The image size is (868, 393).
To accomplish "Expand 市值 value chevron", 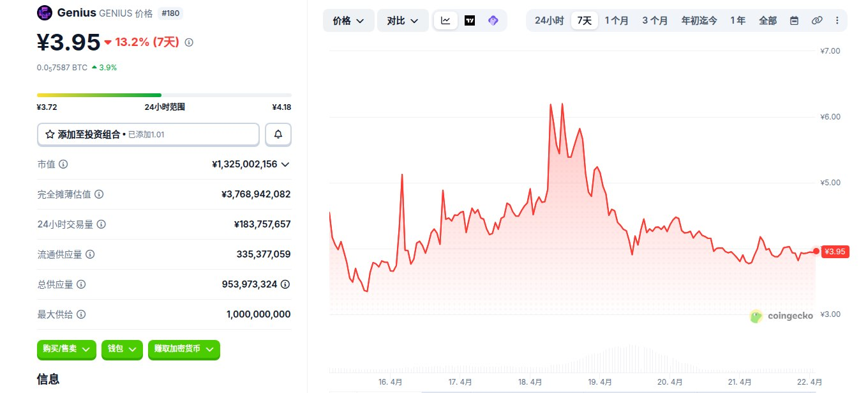I will click(285, 164).
